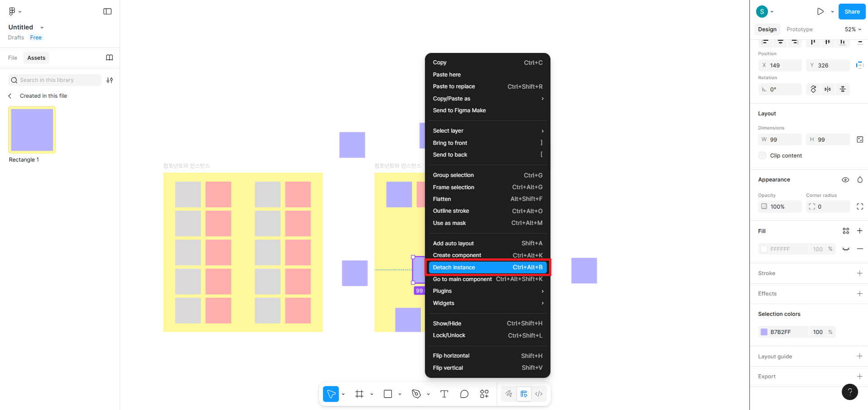Switch to Design mode toggle in toolbar
Image resolution: width=868 pixels, height=410 pixels.
click(524, 394)
